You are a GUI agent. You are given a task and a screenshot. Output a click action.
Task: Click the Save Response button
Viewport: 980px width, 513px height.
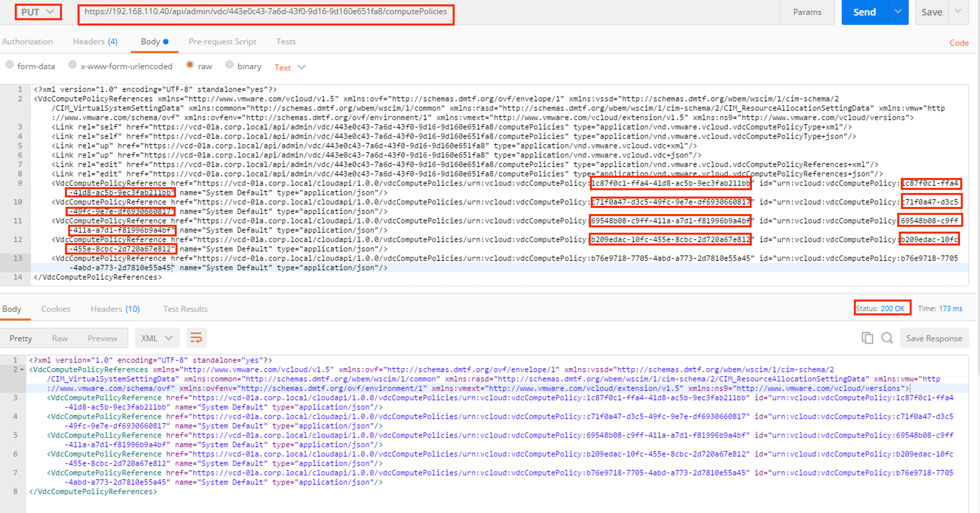tap(934, 338)
